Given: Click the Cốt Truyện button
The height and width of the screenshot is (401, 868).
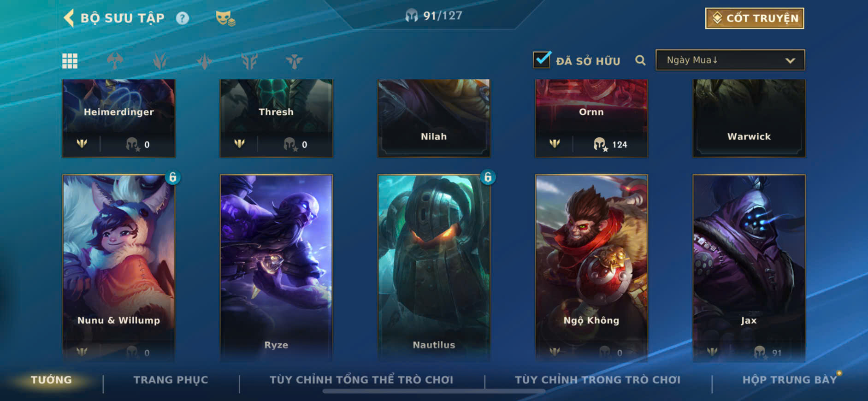Looking at the screenshot, I should [x=755, y=18].
